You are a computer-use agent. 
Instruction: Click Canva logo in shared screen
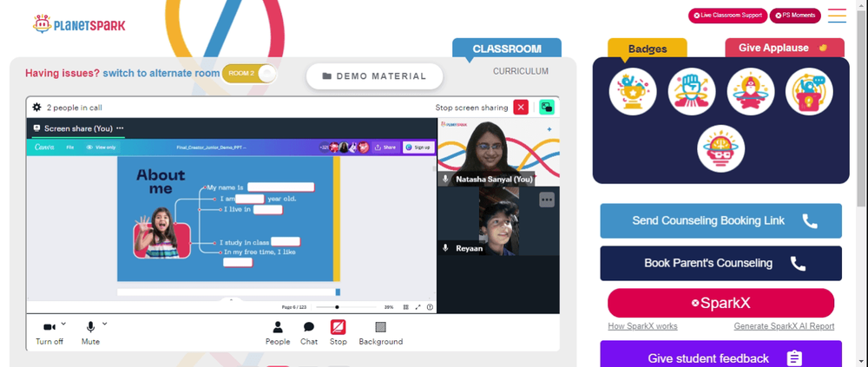[43, 147]
